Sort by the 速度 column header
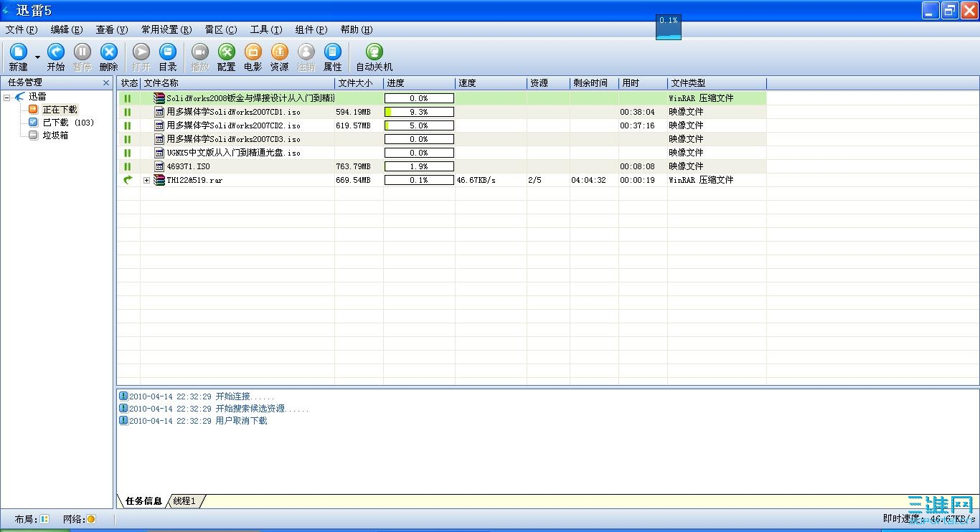 click(491, 83)
